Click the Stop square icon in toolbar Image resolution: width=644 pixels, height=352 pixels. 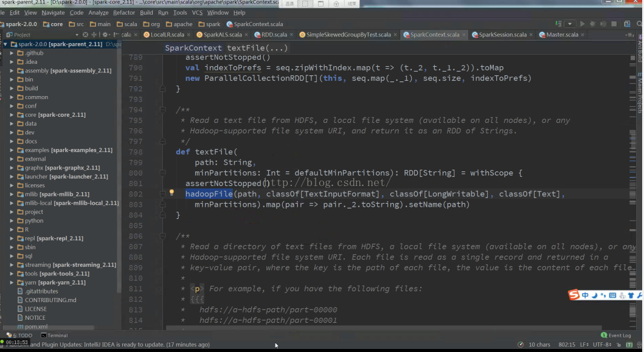[614, 24]
